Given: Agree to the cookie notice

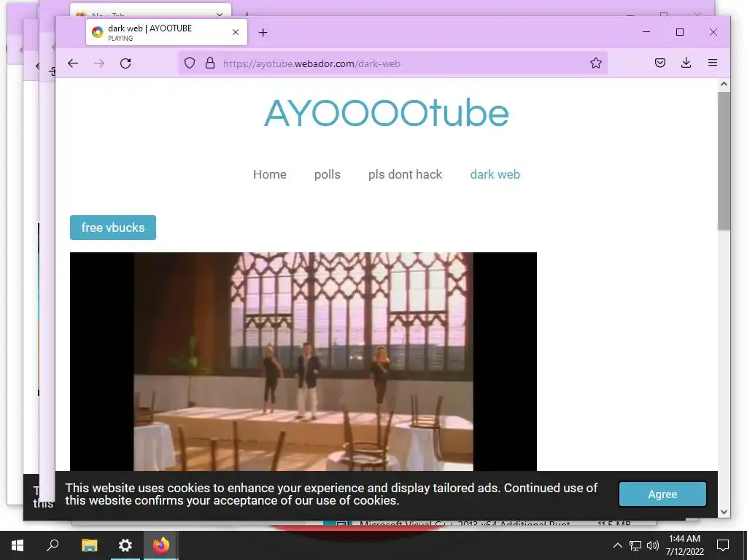Looking at the screenshot, I should tap(662, 494).
